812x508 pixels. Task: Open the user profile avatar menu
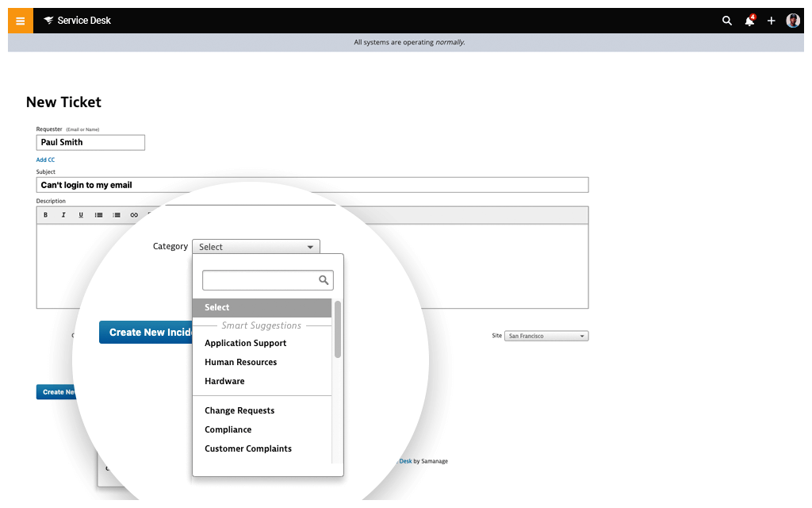[x=793, y=20]
